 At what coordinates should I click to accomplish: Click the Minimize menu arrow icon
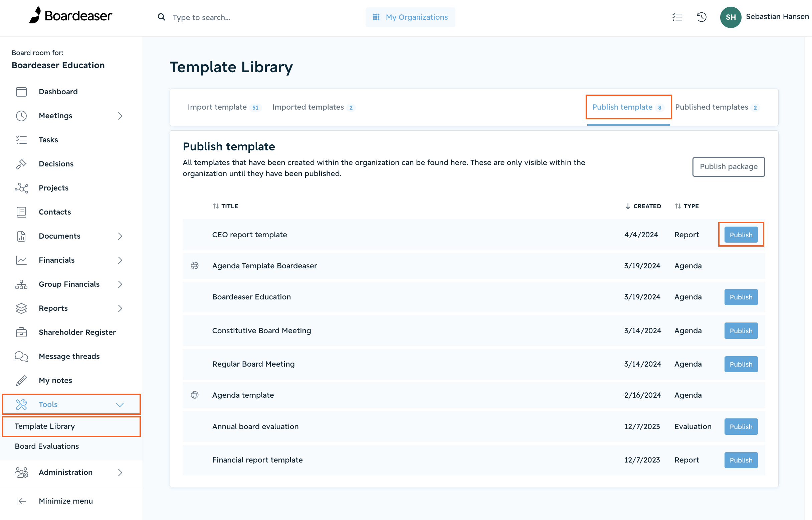21,501
